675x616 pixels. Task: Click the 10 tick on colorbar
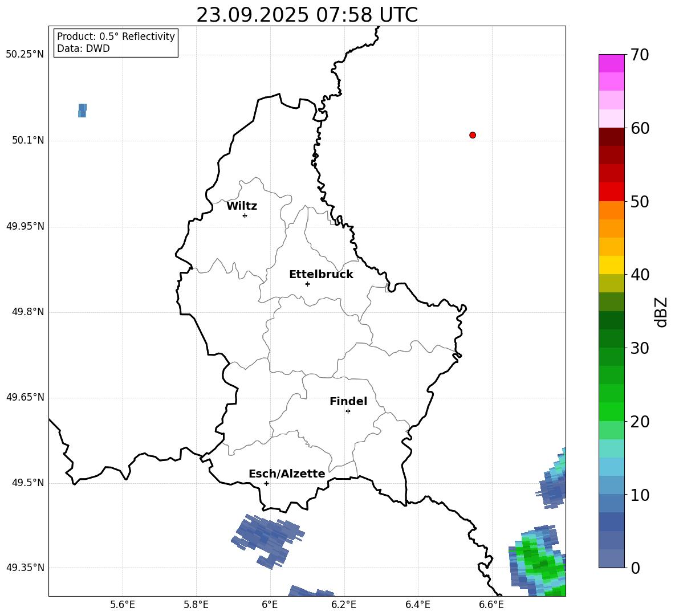point(640,495)
